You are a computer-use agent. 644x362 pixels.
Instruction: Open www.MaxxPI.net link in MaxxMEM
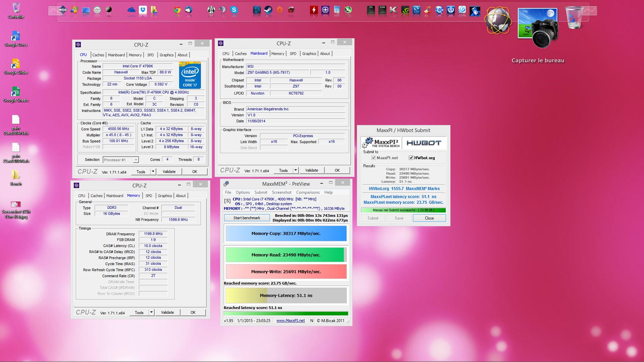click(x=290, y=321)
